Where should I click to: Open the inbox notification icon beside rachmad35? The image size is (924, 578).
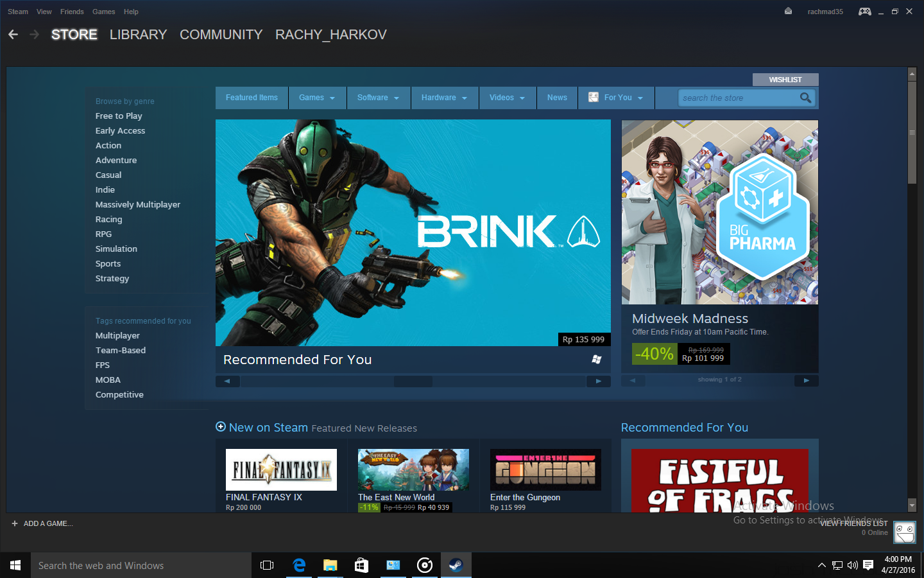788,12
